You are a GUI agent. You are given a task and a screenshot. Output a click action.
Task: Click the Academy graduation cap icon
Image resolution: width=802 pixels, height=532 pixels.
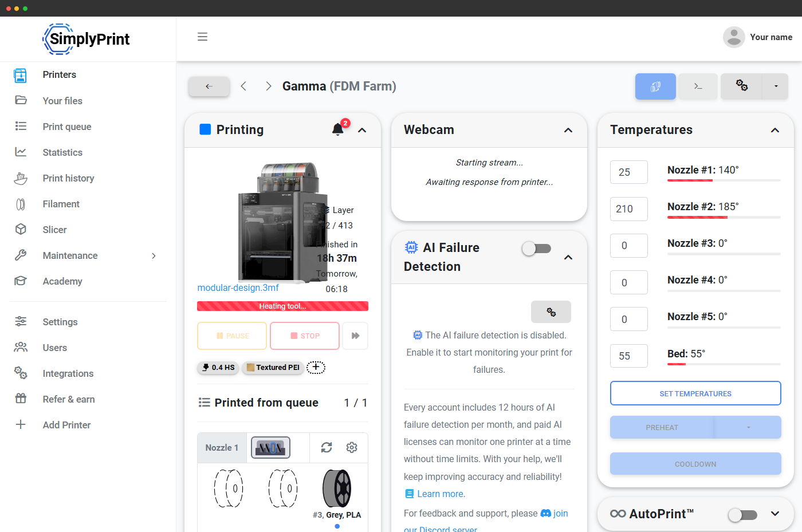tap(21, 281)
